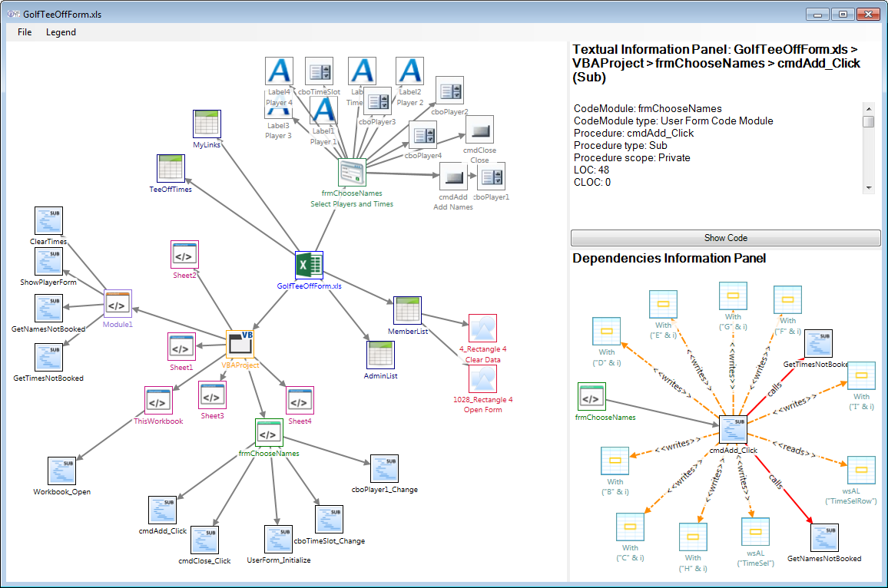Image resolution: width=888 pixels, height=588 pixels.
Task: Select the MemberList worksheet node
Action: coord(407,310)
